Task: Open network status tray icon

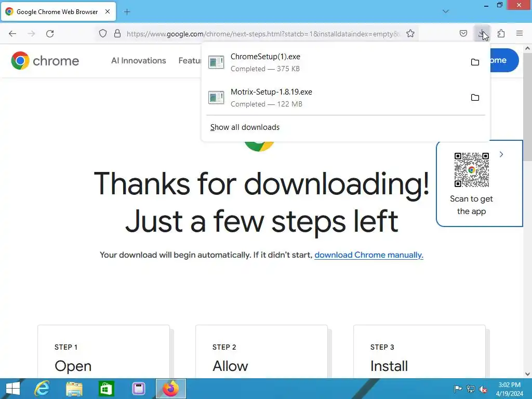Action: coord(471,389)
